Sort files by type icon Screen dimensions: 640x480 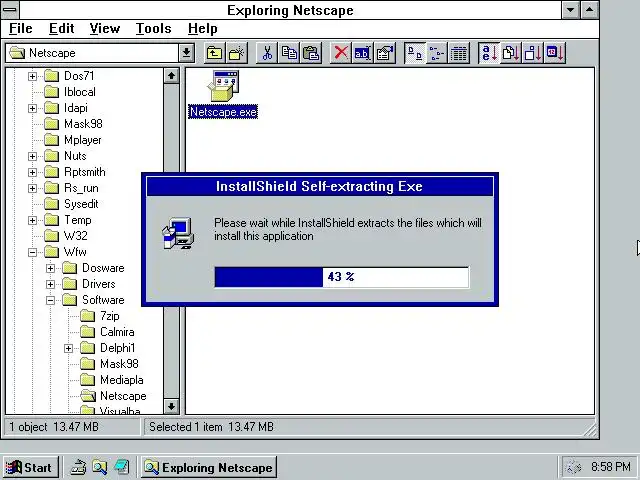511,53
